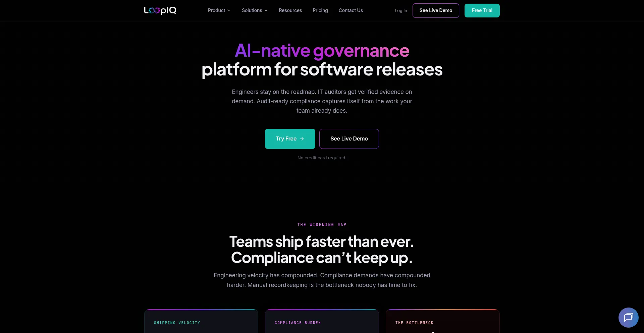Click the Try Free button
Viewport: 644px width, 333px height.
click(x=290, y=138)
